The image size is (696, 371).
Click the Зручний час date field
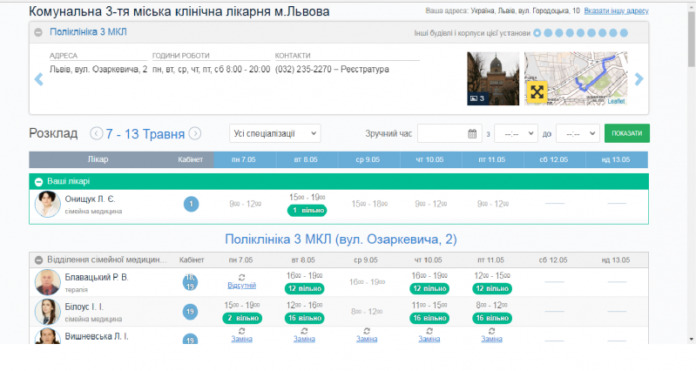[449, 133]
